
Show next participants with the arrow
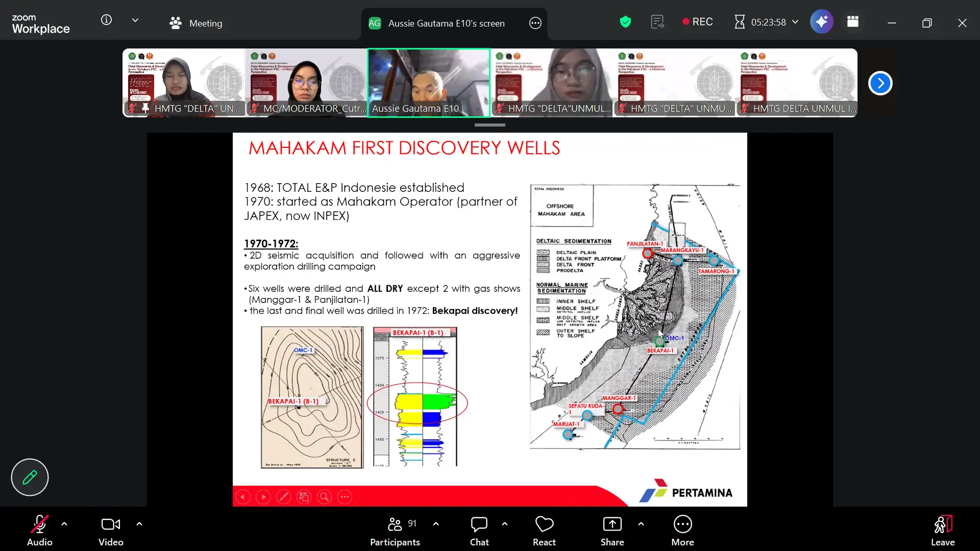tap(880, 83)
